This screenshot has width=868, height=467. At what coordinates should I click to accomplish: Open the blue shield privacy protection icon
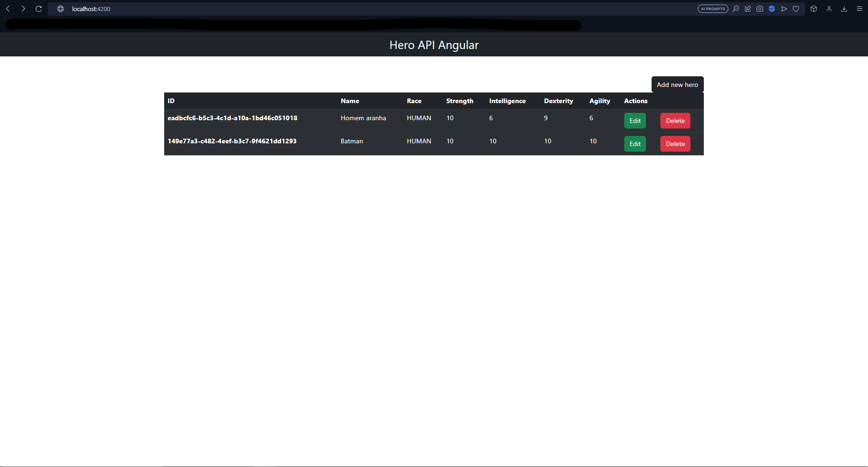coord(772,9)
